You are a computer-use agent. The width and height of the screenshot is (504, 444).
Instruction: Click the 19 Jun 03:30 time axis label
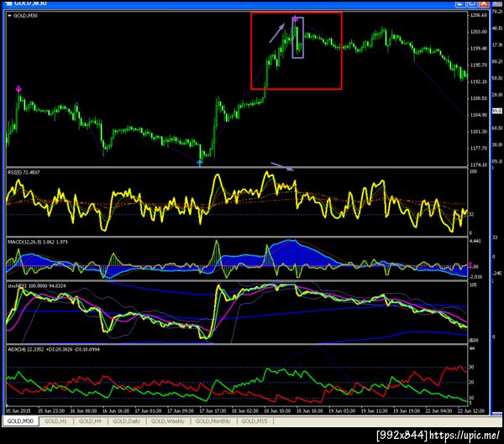pyautogui.click(x=342, y=411)
